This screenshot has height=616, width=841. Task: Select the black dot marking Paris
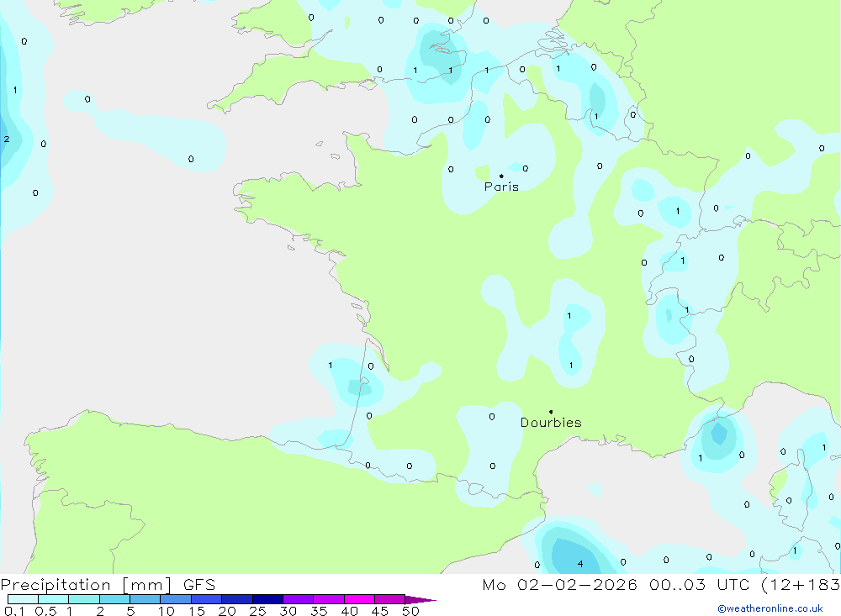[501, 176]
